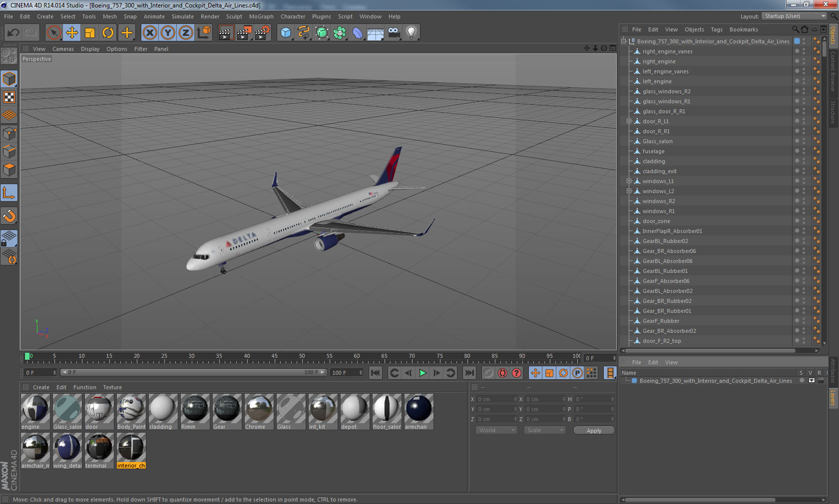The image size is (839, 504).
Task: Select Texture mode in left toolbar
Action: (9, 97)
